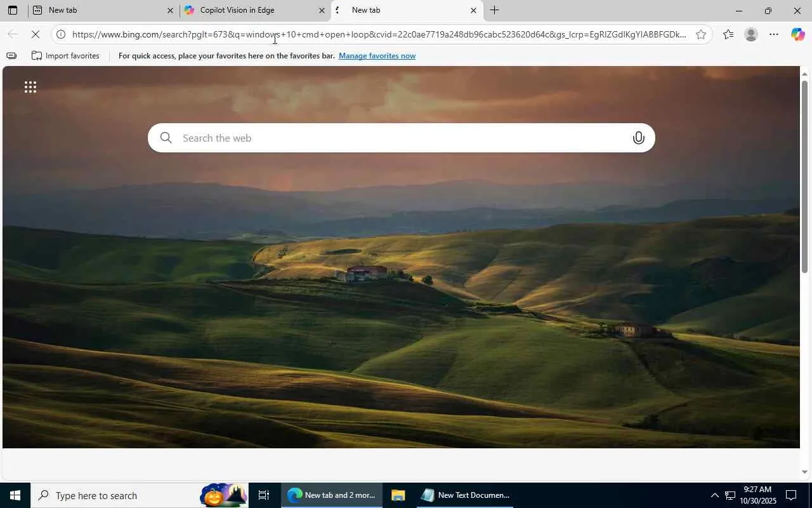812x508 pixels.
Task: Click the taskbar Type here to search box
Action: tap(140, 495)
